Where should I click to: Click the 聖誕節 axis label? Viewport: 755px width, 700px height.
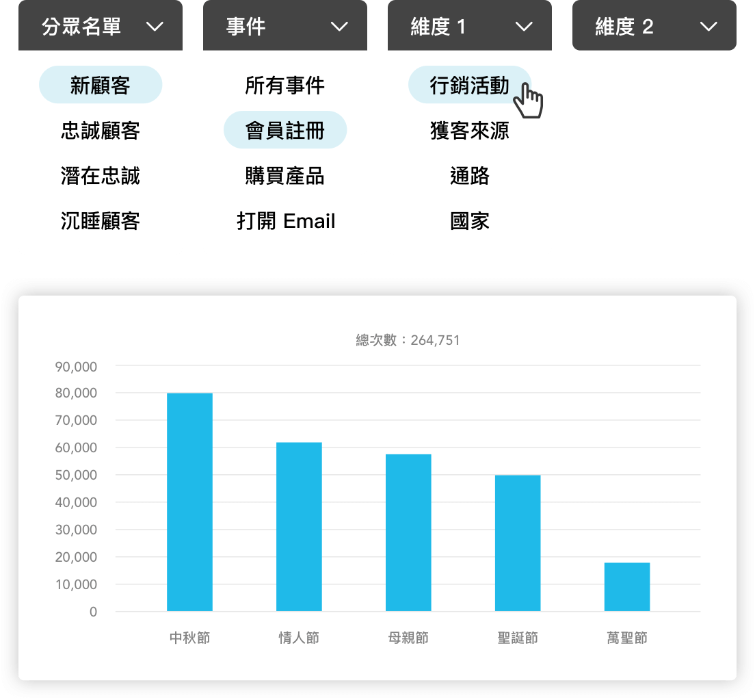518,638
